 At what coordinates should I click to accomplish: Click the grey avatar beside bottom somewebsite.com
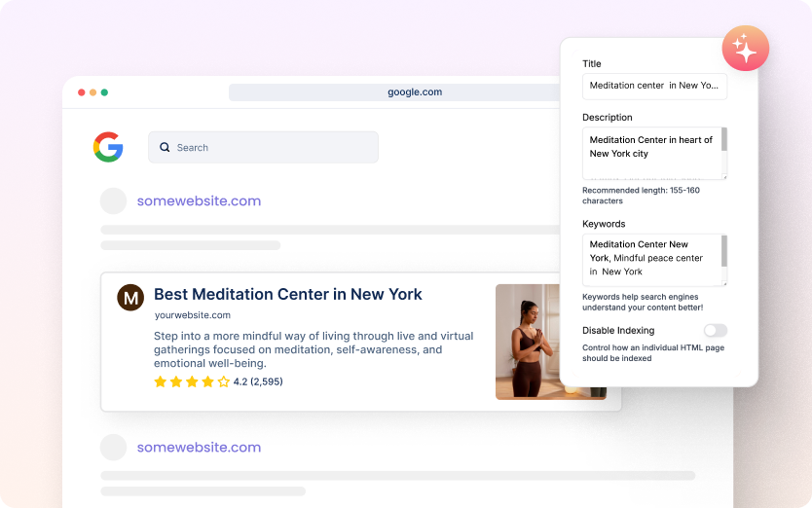click(x=114, y=448)
